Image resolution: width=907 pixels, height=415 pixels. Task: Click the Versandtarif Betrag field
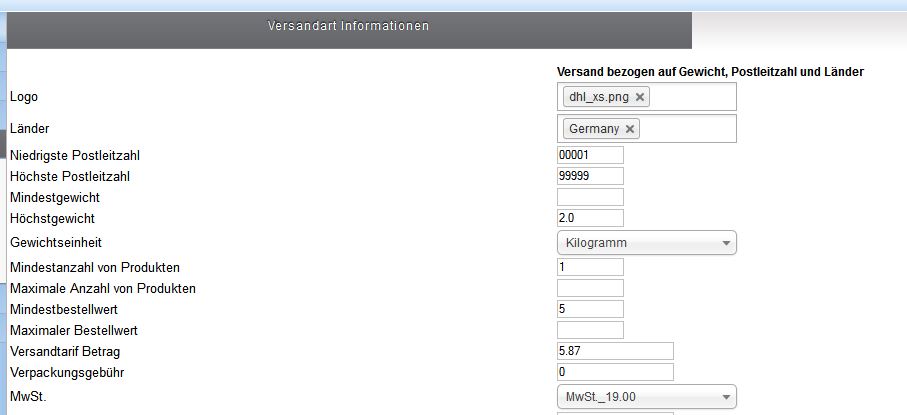coord(614,351)
